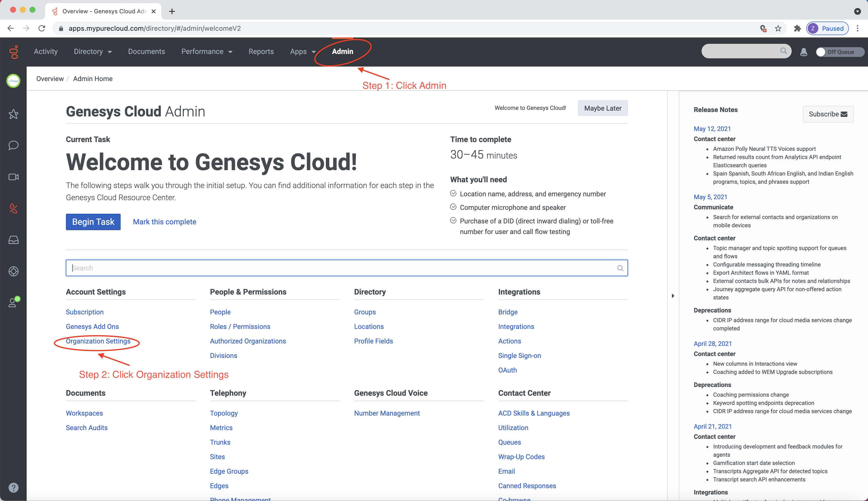Open Chrome three-dot menu
Viewport: 868px width, 501px height.
858,29
